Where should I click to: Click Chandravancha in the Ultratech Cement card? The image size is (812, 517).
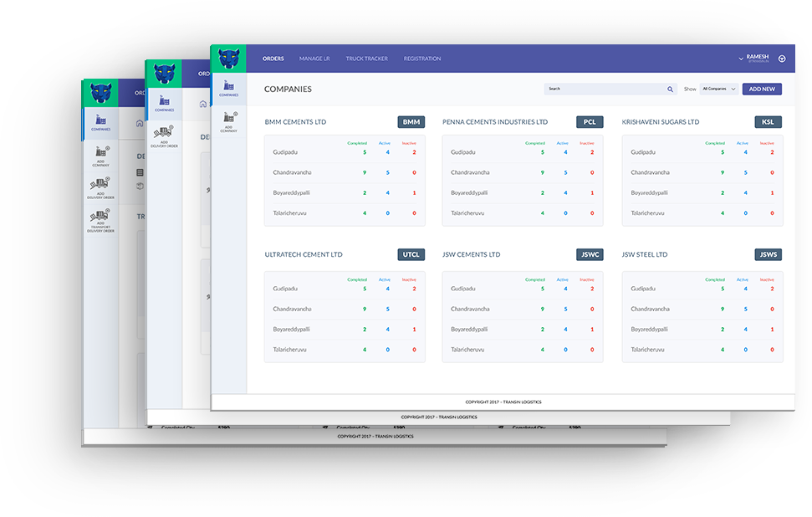(x=292, y=309)
